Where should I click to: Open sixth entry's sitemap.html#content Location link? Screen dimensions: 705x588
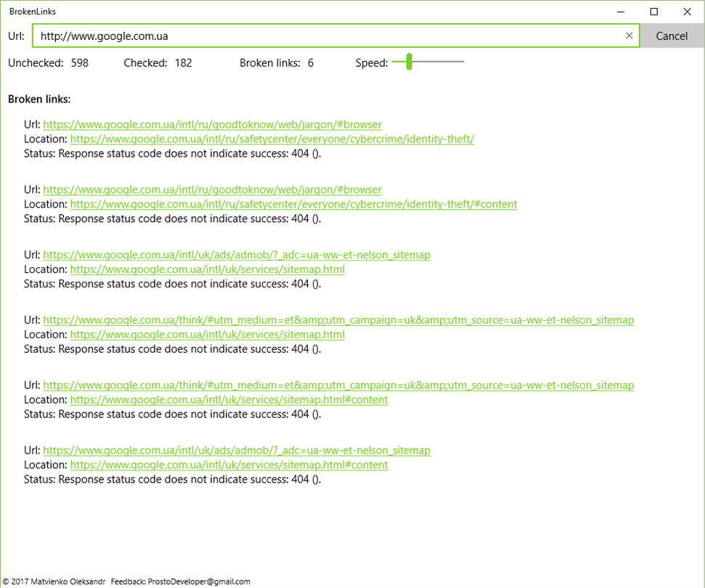coord(229,465)
